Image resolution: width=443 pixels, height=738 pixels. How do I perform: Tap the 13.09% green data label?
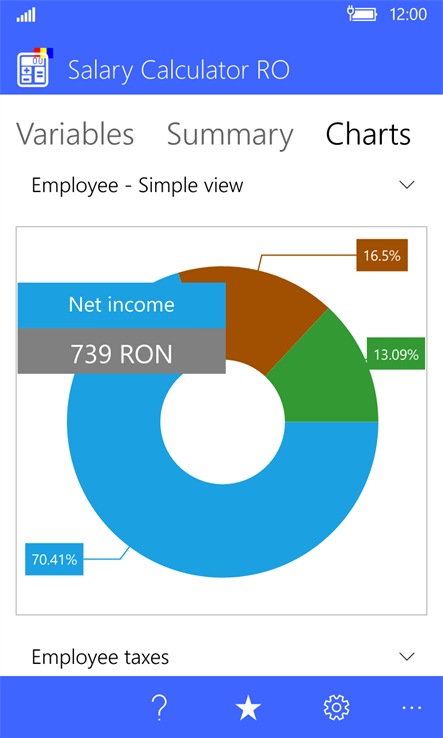click(395, 354)
